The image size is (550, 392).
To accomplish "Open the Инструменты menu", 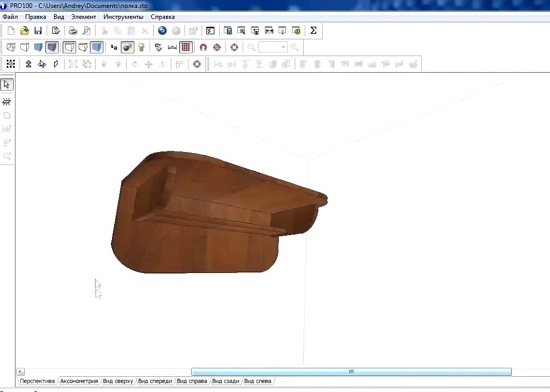I will point(123,17).
